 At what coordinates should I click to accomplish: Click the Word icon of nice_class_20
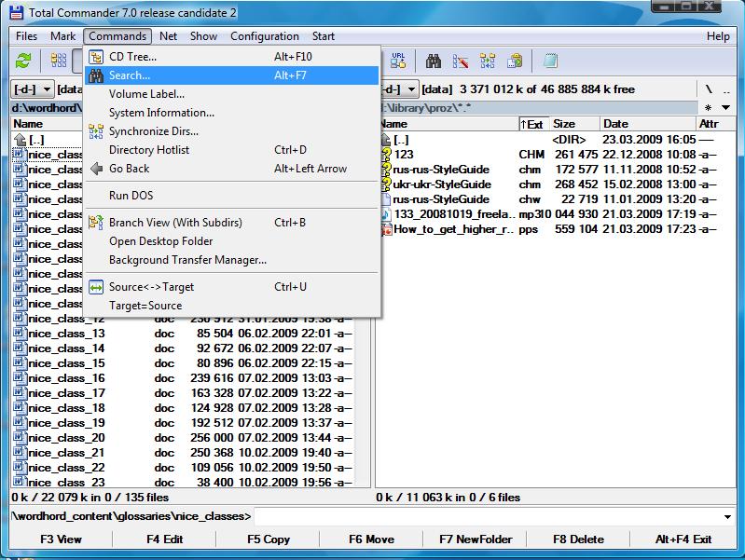tap(19, 437)
